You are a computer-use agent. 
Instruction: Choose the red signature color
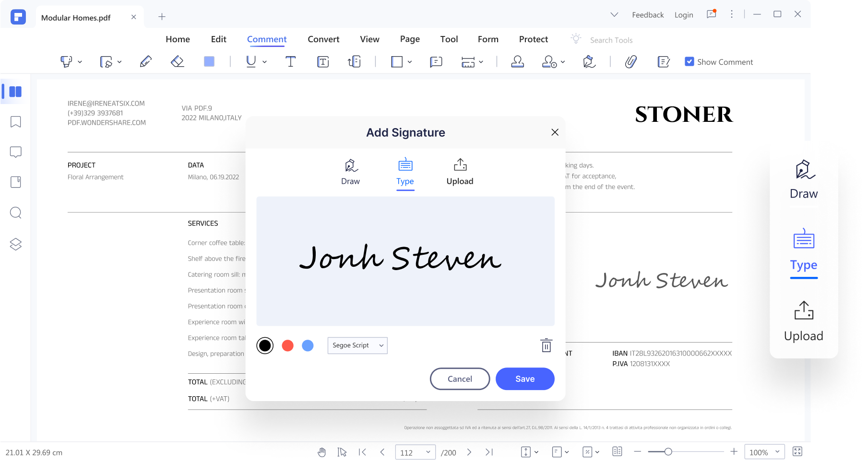pyautogui.click(x=287, y=345)
